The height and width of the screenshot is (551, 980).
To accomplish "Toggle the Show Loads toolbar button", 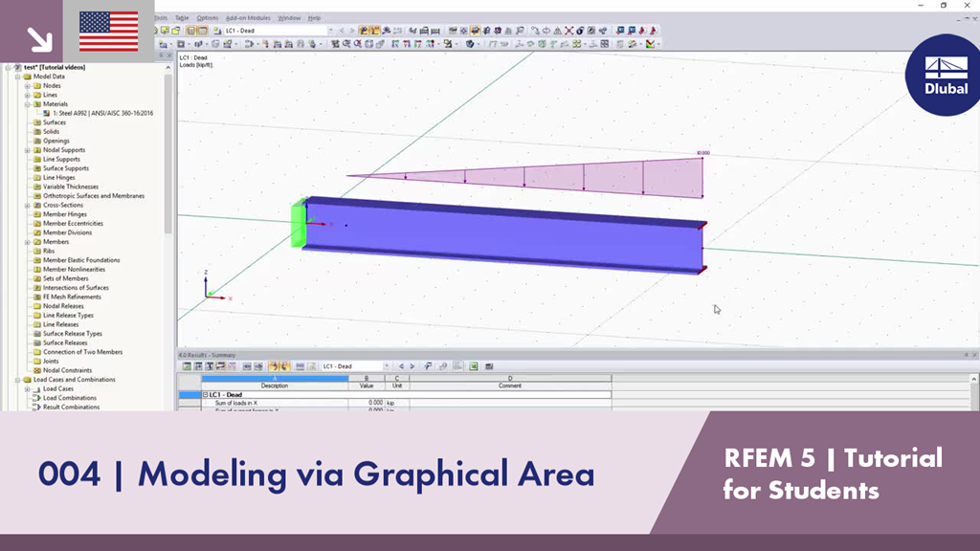I will click(x=364, y=31).
